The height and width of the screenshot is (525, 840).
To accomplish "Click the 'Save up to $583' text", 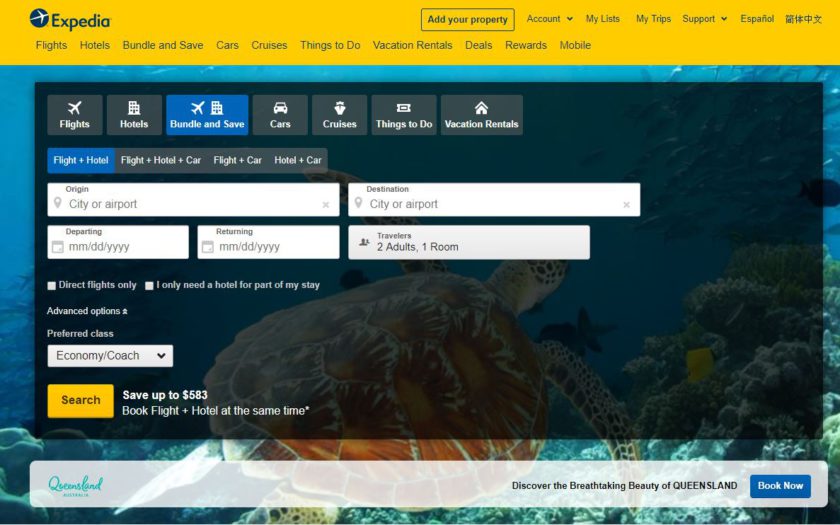I will 165,395.
